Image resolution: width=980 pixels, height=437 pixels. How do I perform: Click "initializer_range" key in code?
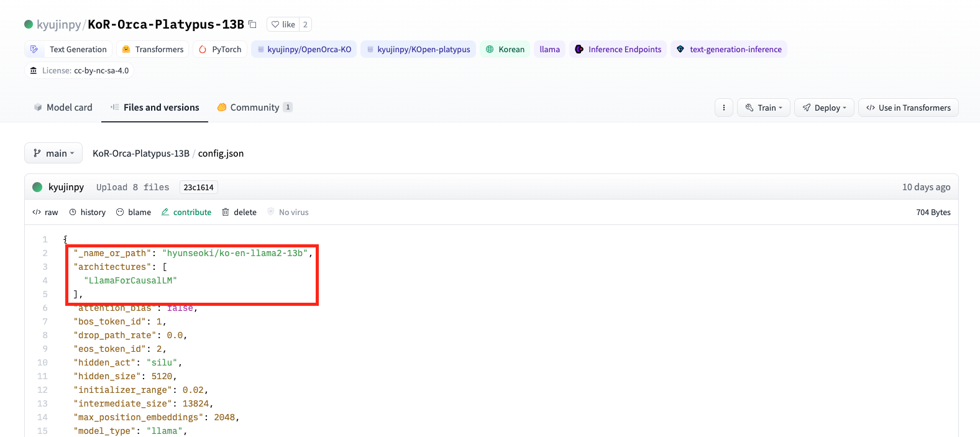(123, 390)
